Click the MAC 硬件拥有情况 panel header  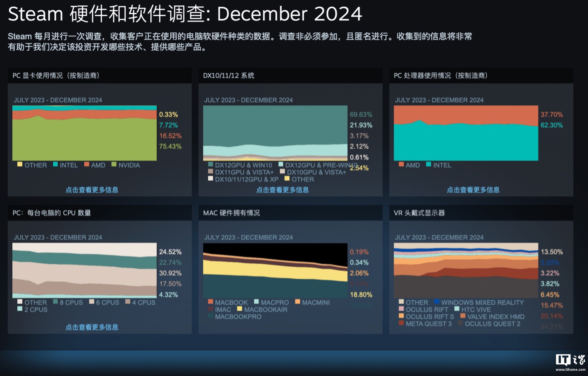290,213
